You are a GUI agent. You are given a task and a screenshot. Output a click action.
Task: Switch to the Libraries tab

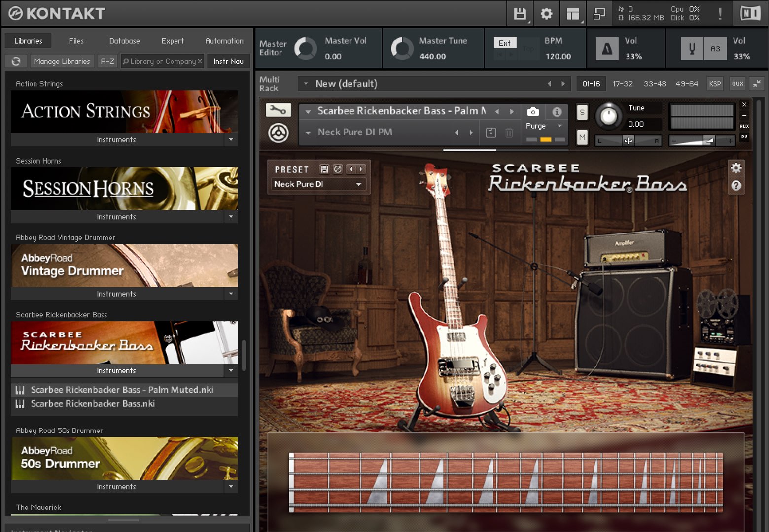point(28,41)
